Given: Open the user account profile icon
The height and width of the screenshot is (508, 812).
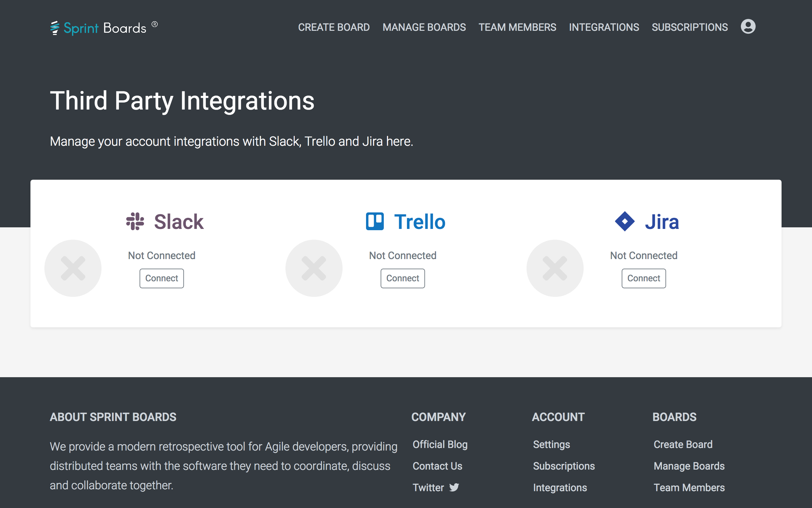Looking at the screenshot, I should point(748,27).
